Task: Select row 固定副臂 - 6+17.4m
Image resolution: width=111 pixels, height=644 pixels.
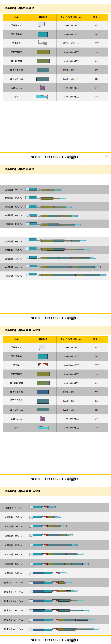Action: (54, 573)
